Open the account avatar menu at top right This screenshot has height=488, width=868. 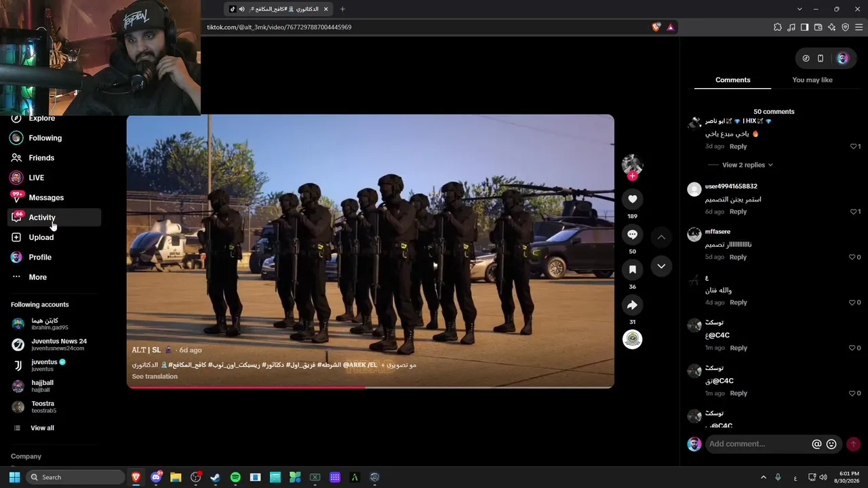[x=842, y=58]
